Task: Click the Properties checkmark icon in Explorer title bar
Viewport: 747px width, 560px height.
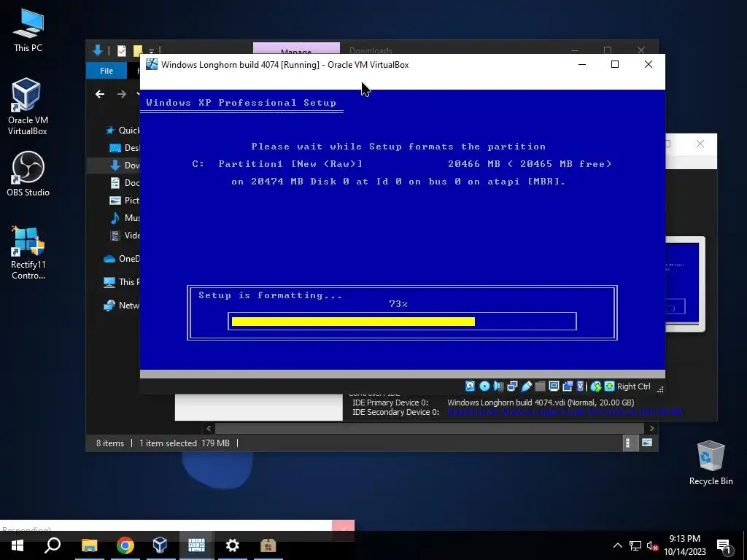Action: tap(122, 50)
